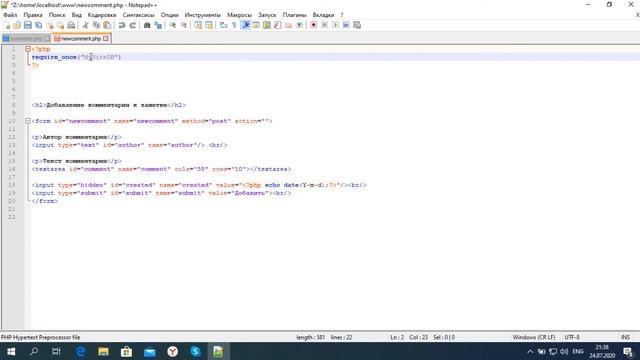Open the Файл menu

coord(10,15)
